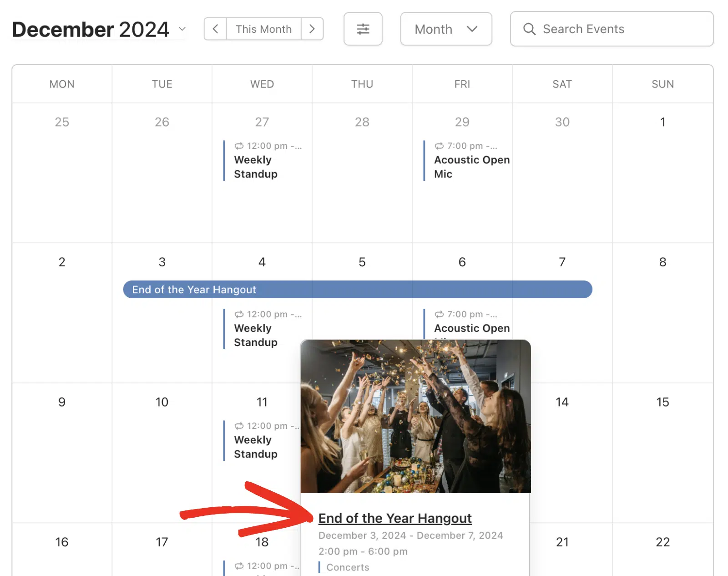Open Acoustic Open Mic event on Nov 29
The image size is (728, 576).
[472, 167]
